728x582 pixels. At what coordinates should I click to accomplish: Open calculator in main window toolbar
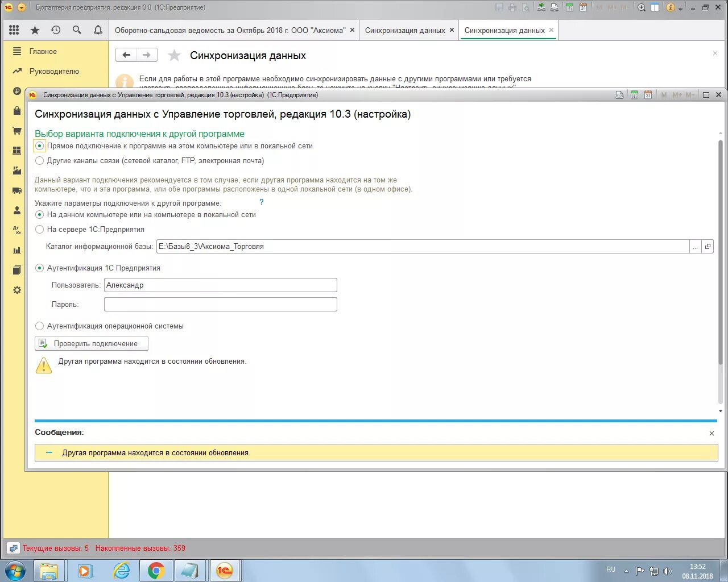[569, 7]
